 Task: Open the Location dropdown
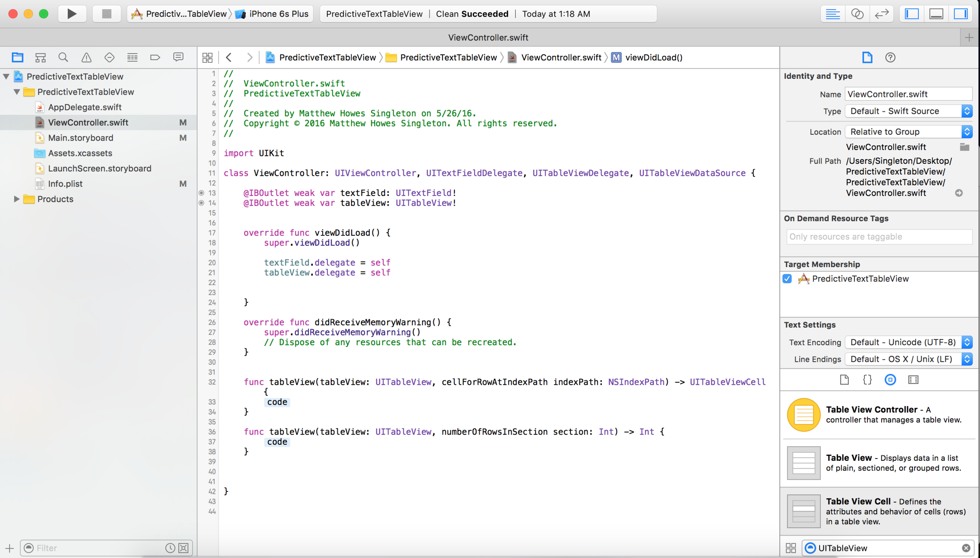point(909,132)
